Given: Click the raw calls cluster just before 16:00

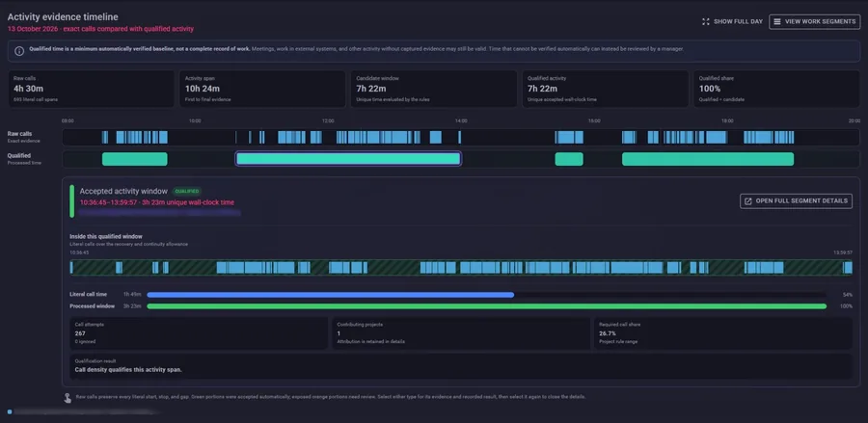Looking at the screenshot, I should pos(569,137).
